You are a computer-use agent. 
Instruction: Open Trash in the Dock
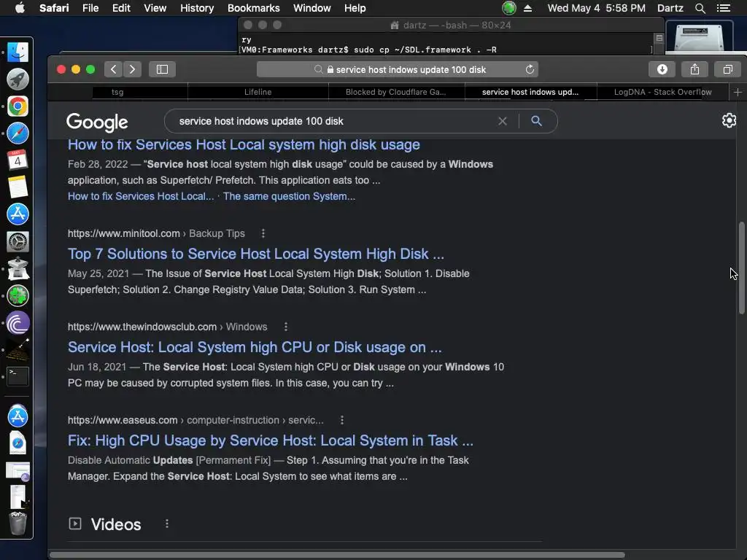click(x=18, y=524)
